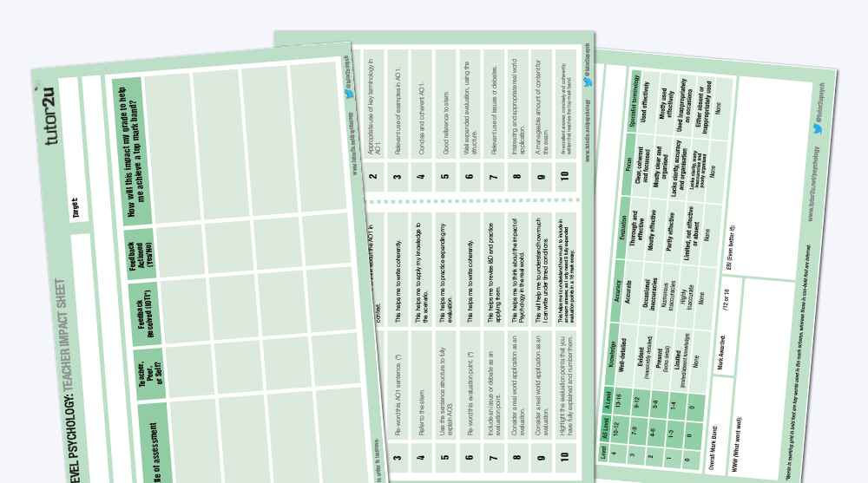This screenshot has width=868, height=483.
Task: Click 'Concise and coherent AO 1.'
Action: (x=422, y=118)
